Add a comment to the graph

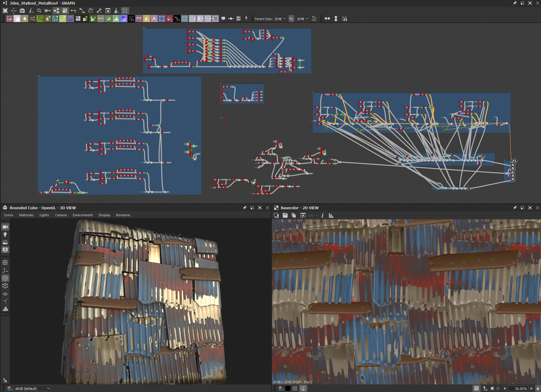[x=223, y=19]
